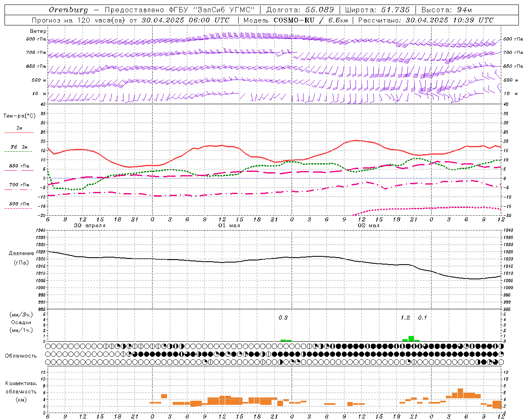This screenshot has height=420, width=525.
Task: Click "Прогноз на 120 часа(ов)" forecast start text
Action: click(79, 20)
